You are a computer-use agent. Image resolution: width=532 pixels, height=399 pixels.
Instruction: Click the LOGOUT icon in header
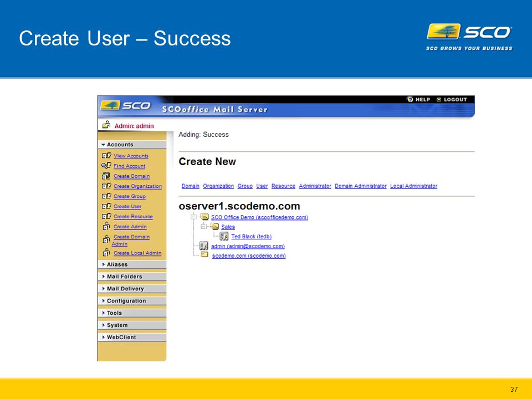(439, 99)
